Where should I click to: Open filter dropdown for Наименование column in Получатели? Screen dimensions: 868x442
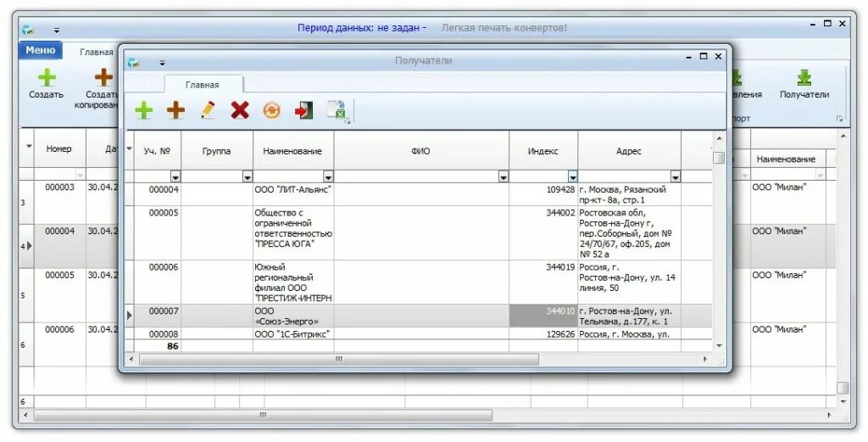pyautogui.click(x=328, y=177)
